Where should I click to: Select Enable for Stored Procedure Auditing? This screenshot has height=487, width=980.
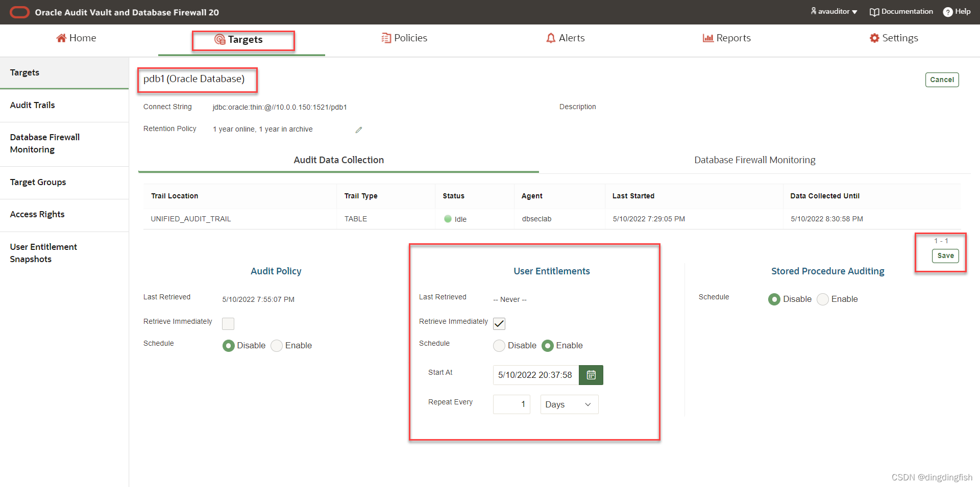tap(823, 299)
